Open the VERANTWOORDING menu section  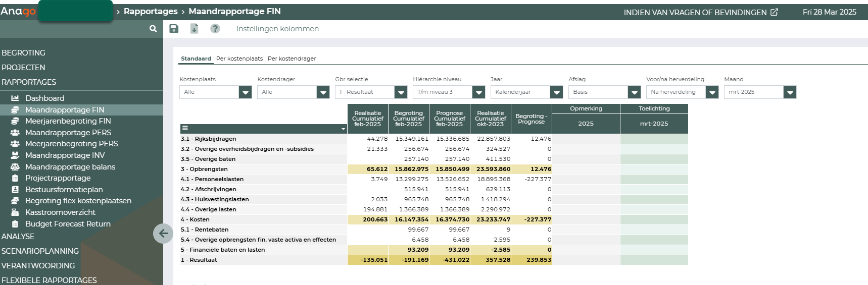[38, 266]
